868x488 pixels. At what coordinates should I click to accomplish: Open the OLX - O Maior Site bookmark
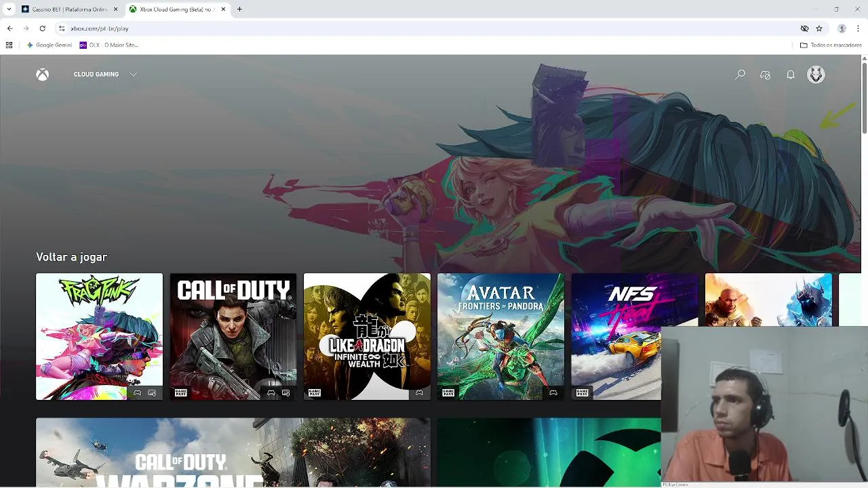pyautogui.click(x=108, y=45)
